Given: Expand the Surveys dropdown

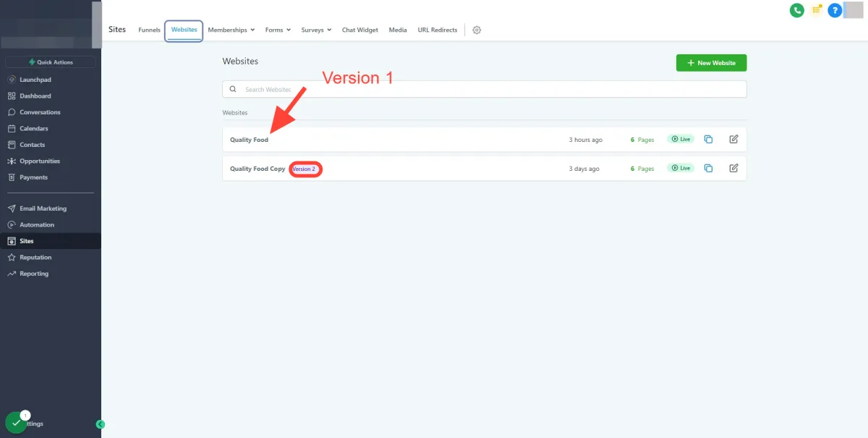Looking at the screenshot, I should pyautogui.click(x=316, y=30).
